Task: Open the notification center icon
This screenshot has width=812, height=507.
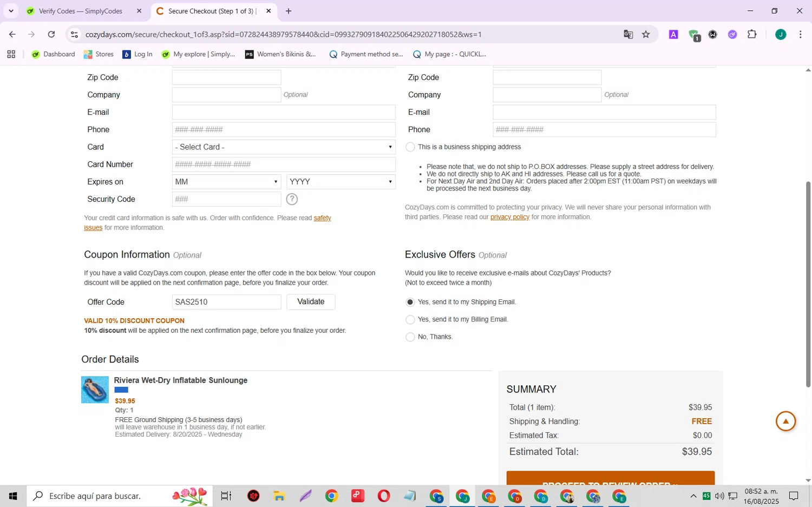Action: coord(794,496)
